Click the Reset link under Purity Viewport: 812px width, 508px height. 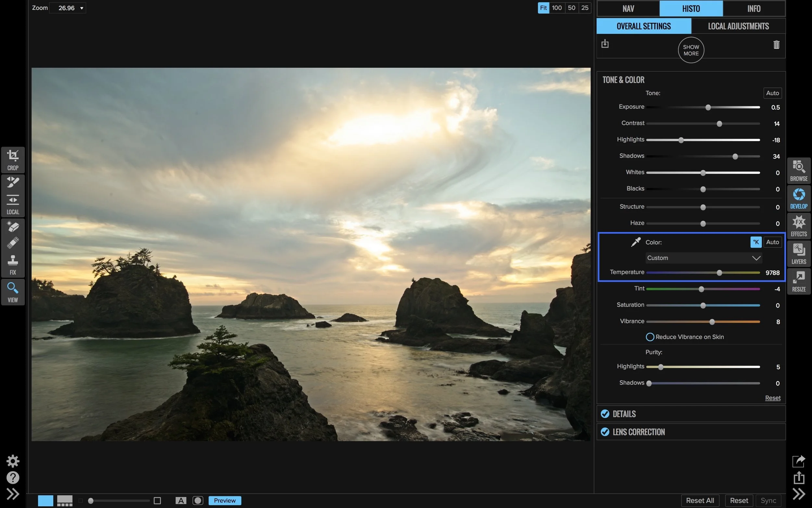773,398
